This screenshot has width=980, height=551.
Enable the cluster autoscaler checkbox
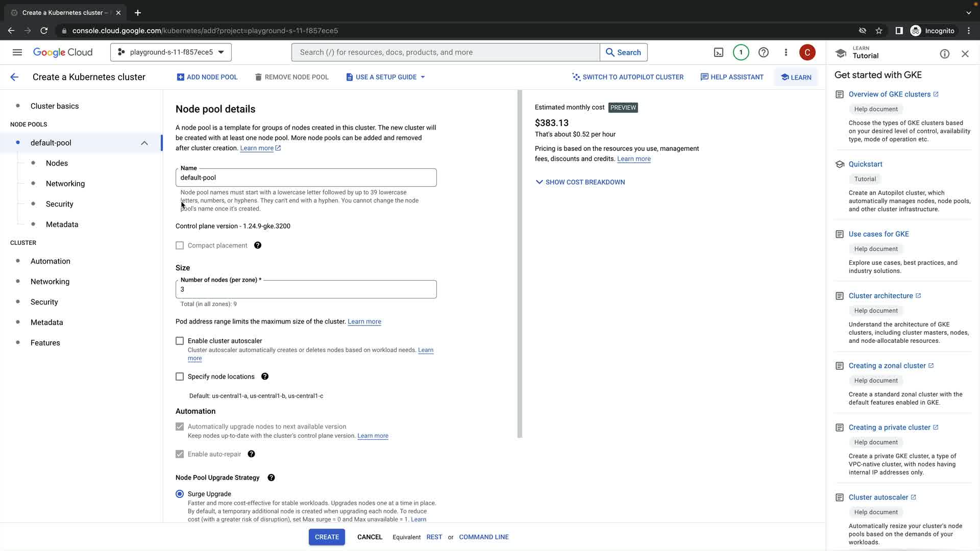pos(180,341)
